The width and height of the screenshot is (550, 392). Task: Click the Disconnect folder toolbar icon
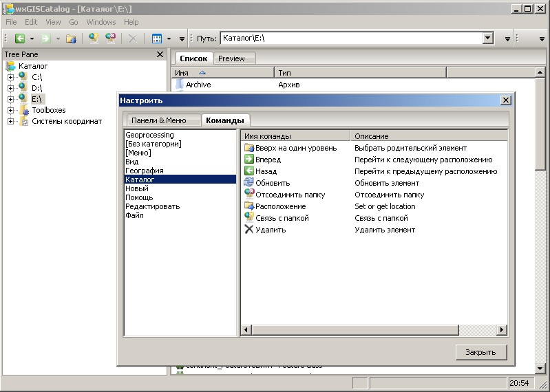point(110,39)
